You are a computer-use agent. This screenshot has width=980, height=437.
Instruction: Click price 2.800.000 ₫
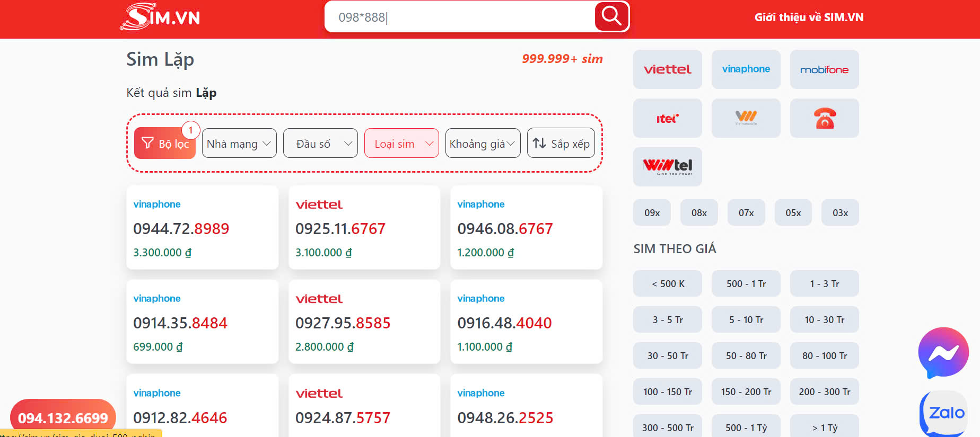coord(325,346)
